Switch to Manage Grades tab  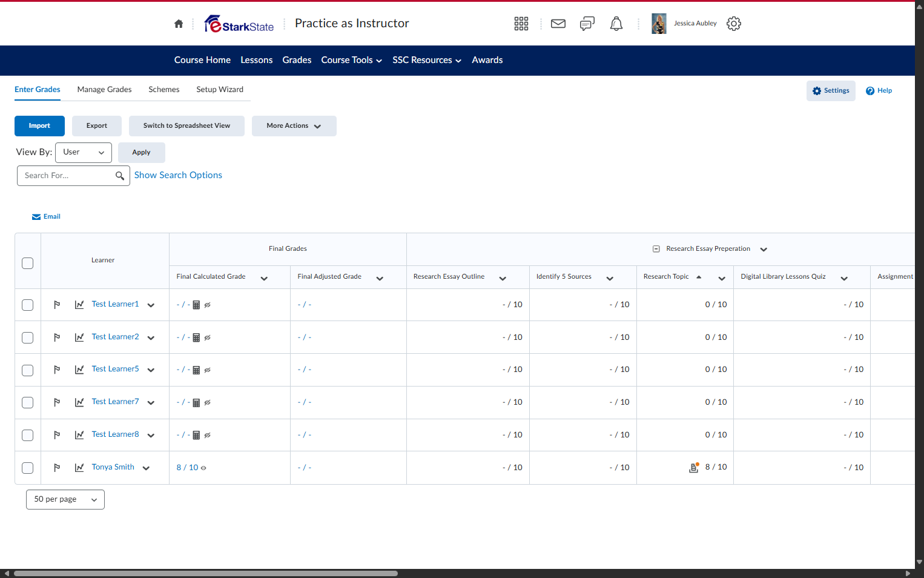tap(105, 90)
